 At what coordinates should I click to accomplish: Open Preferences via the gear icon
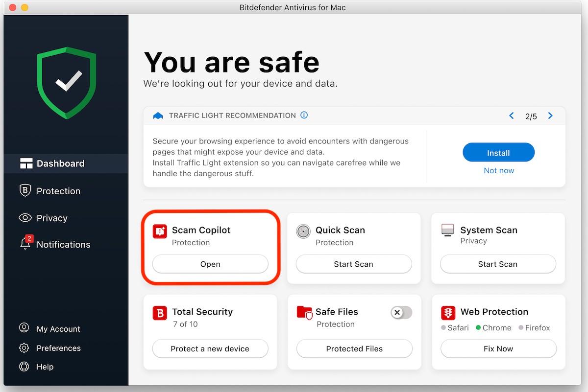[24, 348]
